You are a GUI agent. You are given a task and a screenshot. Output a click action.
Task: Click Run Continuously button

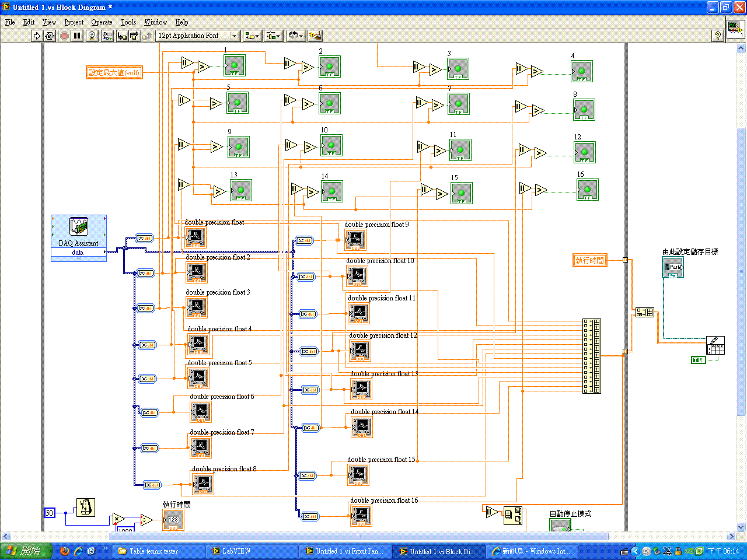pyautogui.click(x=50, y=36)
